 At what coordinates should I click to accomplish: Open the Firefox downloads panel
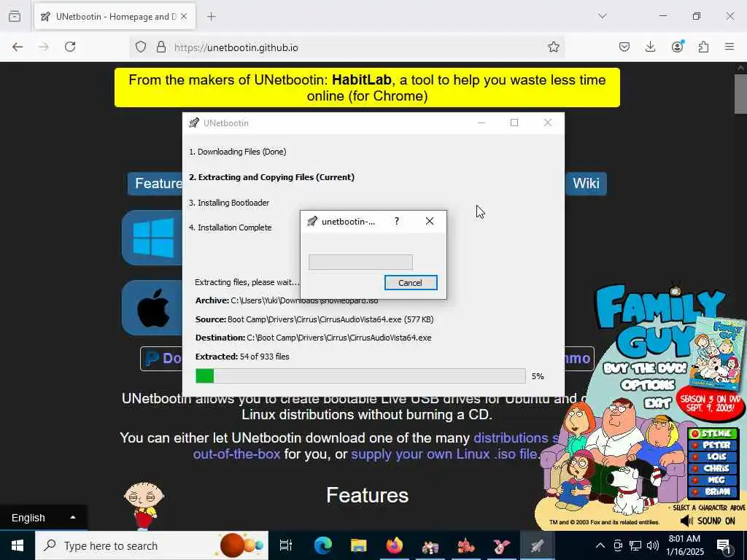pyautogui.click(x=650, y=47)
